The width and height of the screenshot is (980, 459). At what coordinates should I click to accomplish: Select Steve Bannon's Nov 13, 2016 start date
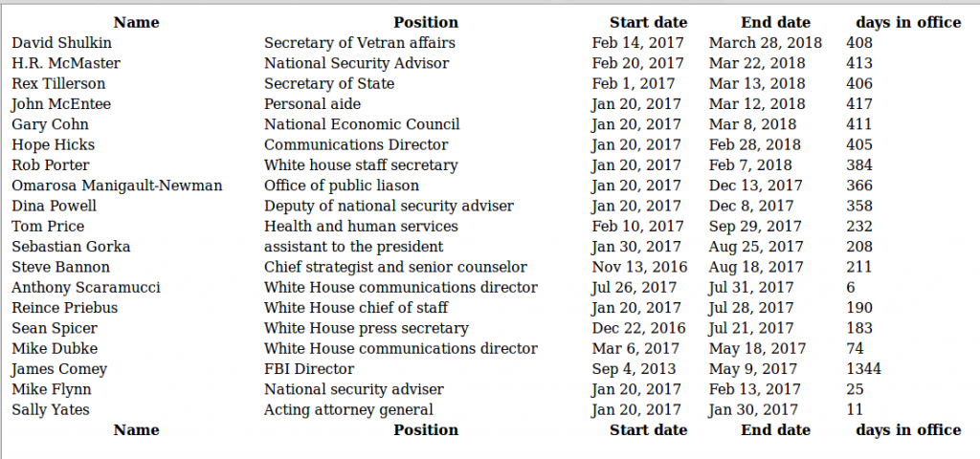pyautogui.click(x=639, y=268)
